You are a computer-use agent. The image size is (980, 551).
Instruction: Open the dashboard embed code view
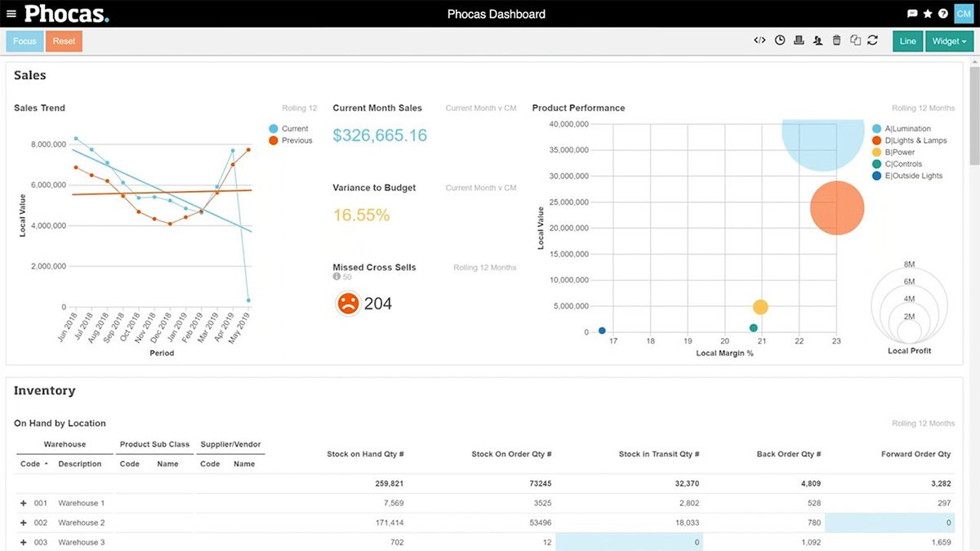pyautogui.click(x=759, y=39)
